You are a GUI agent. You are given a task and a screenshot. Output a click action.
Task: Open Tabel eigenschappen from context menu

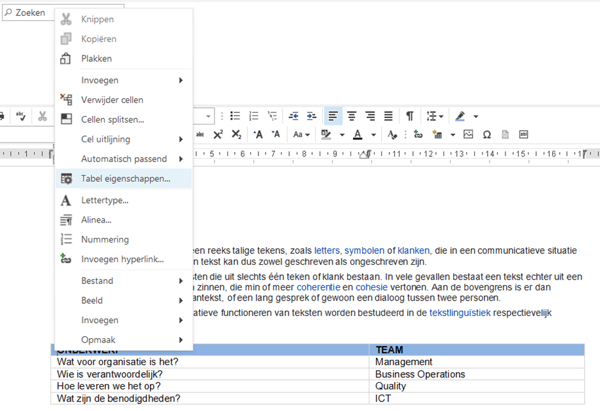tap(125, 178)
